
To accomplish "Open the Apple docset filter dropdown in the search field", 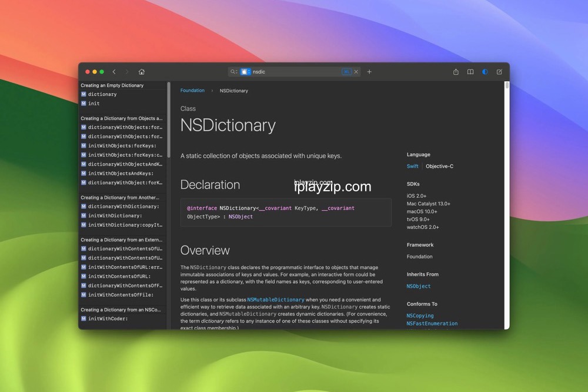I will coord(246,72).
